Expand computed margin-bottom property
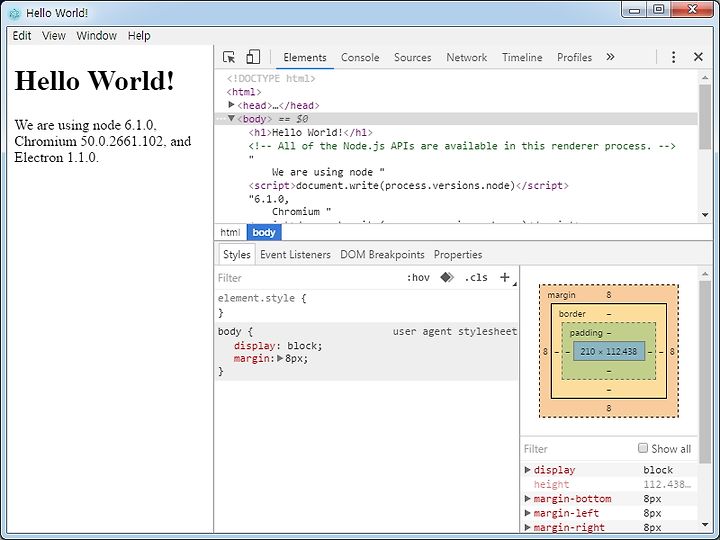 click(x=528, y=499)
